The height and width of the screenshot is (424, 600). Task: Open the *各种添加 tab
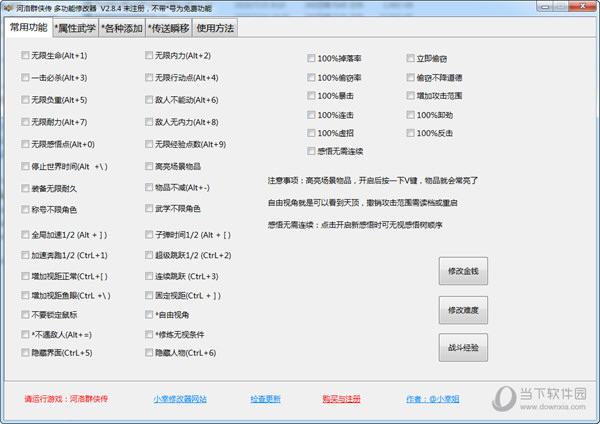click(x=121, y=28)
